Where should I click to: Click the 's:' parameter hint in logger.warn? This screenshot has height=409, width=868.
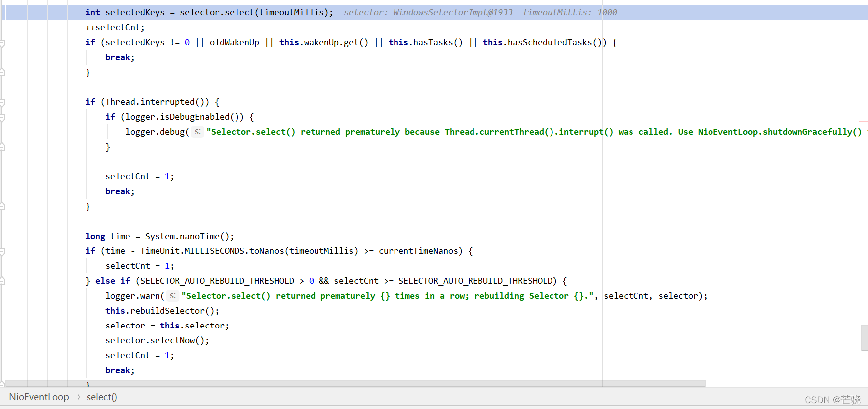172,296
